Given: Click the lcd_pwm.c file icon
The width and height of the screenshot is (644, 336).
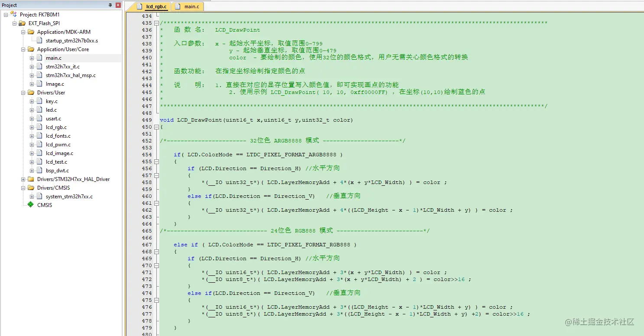Looking at the screenshot, I should coord(39,145).
